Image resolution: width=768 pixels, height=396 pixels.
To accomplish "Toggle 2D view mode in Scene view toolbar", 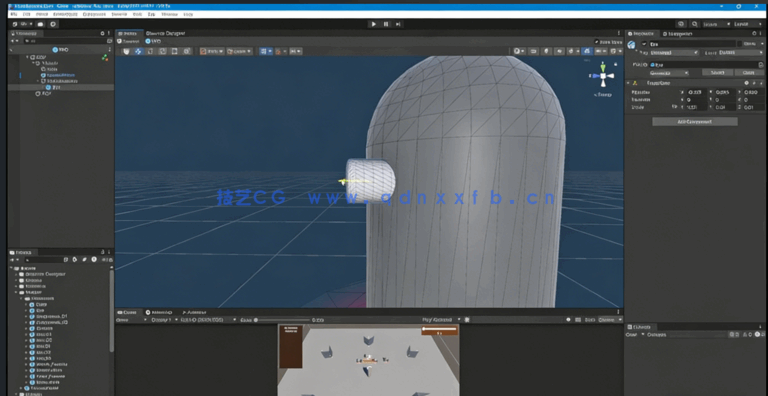I will click(533, 51).
